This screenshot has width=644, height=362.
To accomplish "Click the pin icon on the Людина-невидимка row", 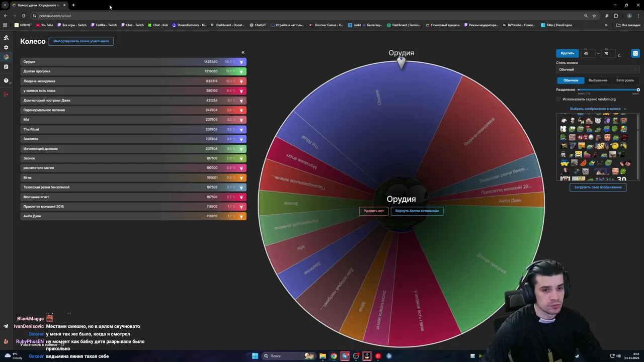I will point(242,81).
